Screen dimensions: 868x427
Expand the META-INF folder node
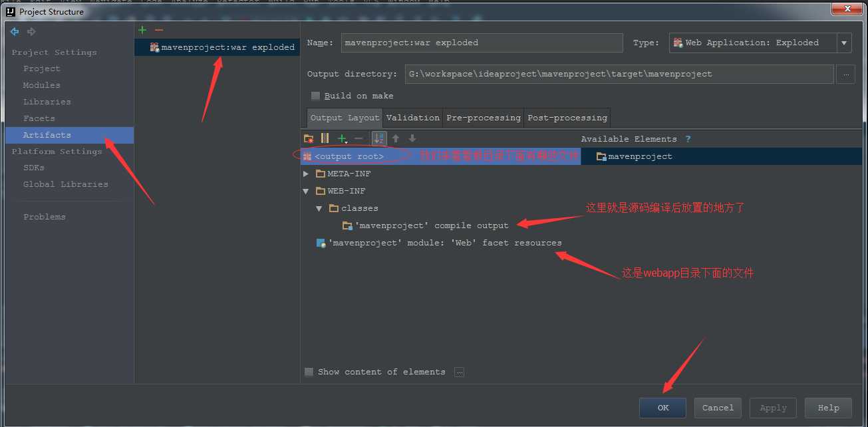point(306,174)
